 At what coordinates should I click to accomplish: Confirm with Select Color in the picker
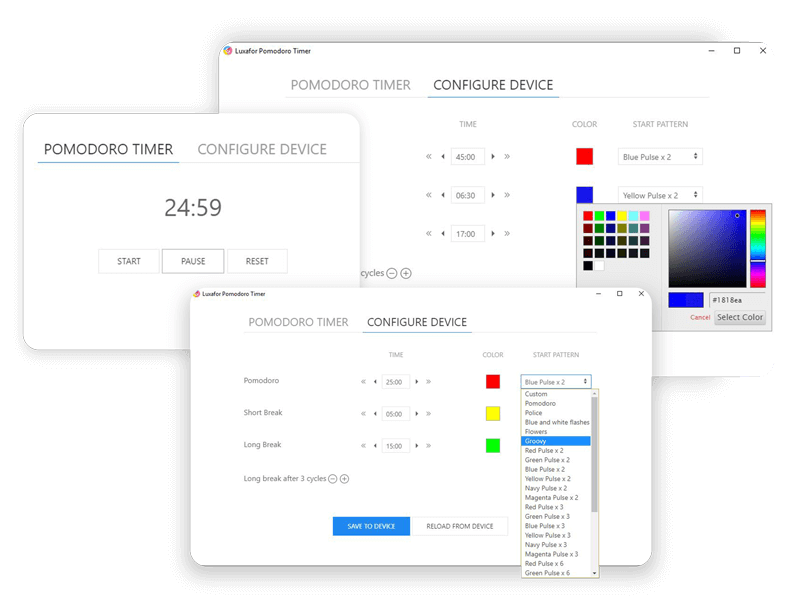(740, 317)
